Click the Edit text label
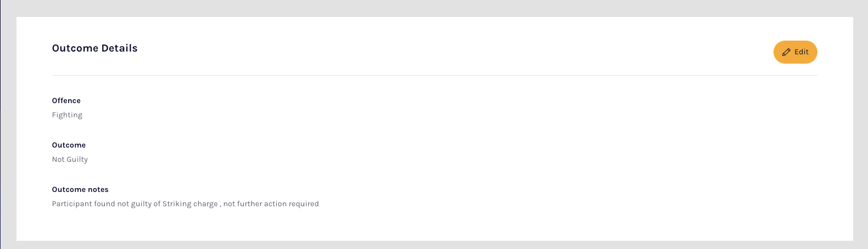 coord(802,52)
